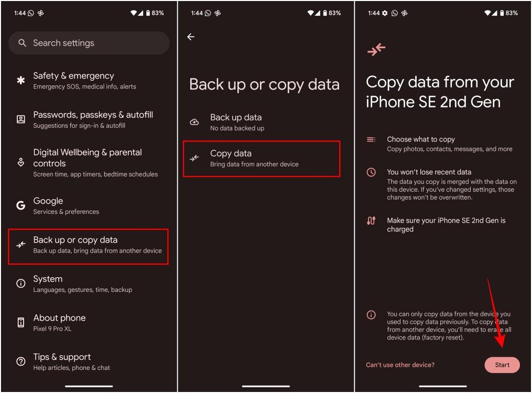
Task: Tap the large pink arrows icon above the Copy data title
Action: (x=376, y=49)
